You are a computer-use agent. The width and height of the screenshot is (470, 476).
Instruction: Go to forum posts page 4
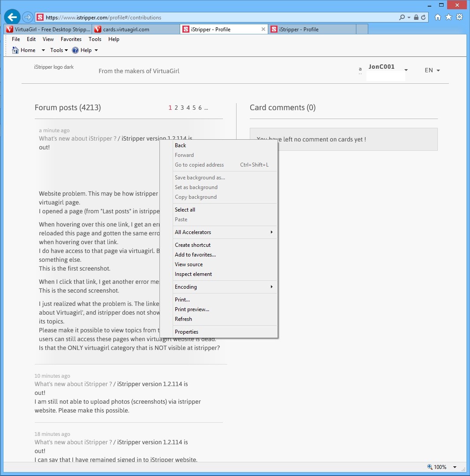point(188,108)
